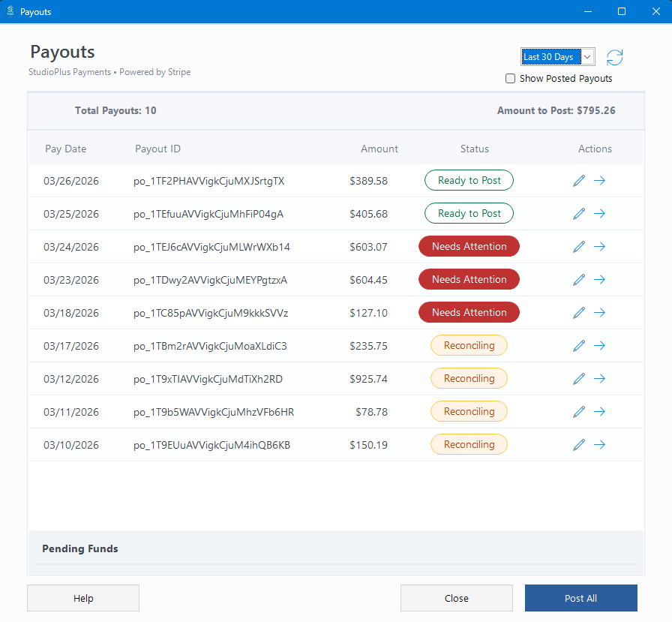Open the 03/23/2026 payout arrow icon
This screenshot has height=622, width=672.
(599, 280)
